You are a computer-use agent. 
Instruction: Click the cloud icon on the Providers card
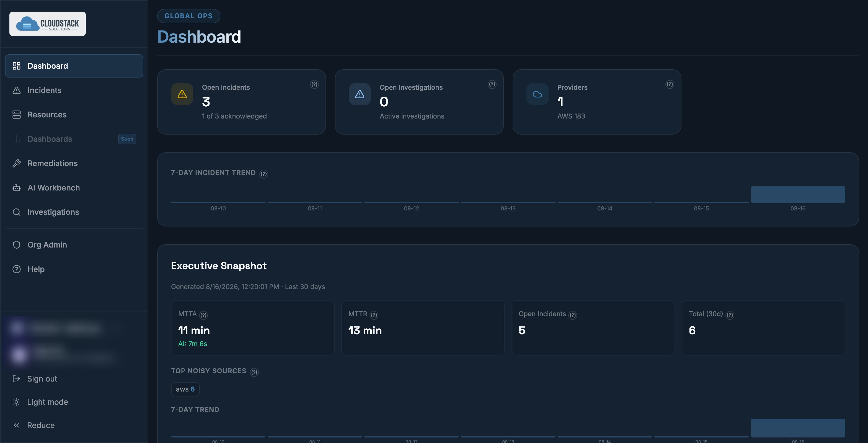pos(538,94)
